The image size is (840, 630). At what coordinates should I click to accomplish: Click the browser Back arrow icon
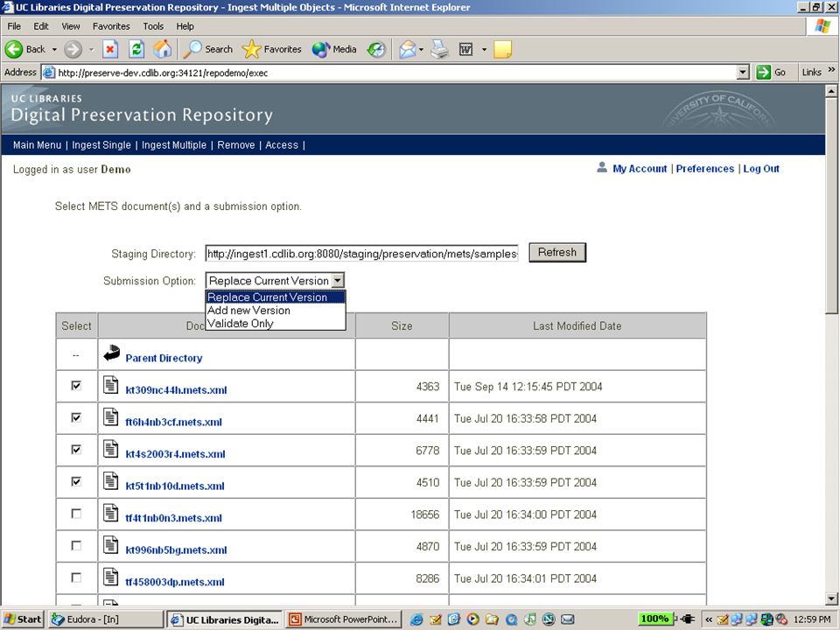pyautogui.click(x=14, y=49)
